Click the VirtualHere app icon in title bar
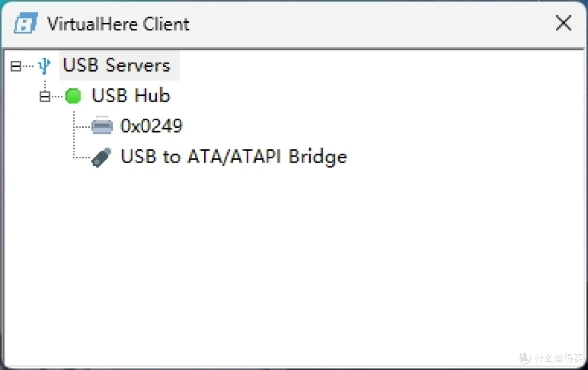The image size is (588, 370). pyautogui.click(x=26, y=23)
